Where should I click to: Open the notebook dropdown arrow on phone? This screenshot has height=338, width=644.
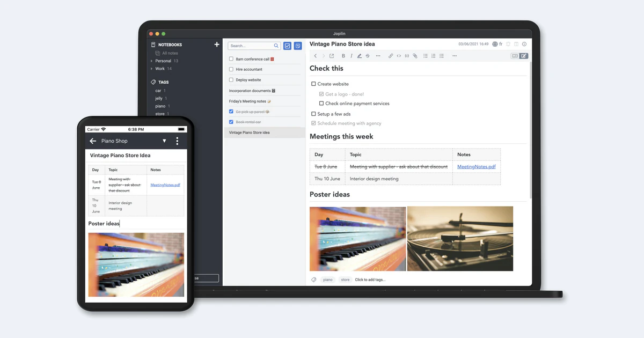(164, 141)
